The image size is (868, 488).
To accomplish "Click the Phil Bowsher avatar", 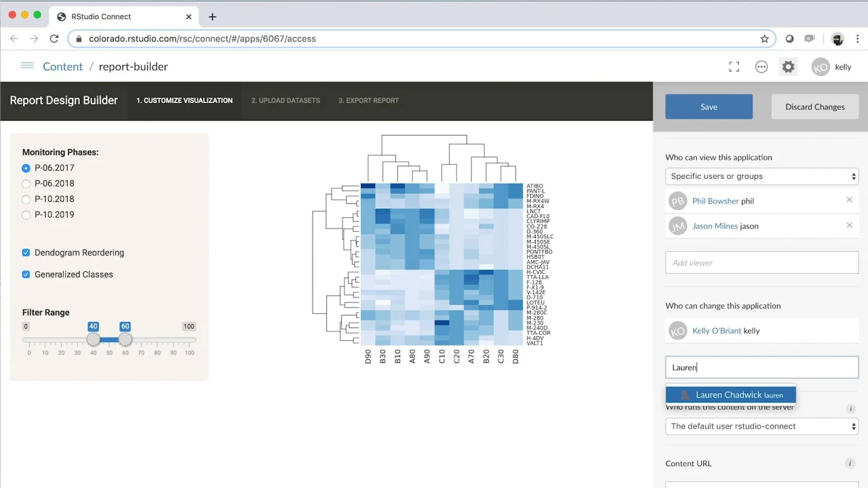I will (677, 201).
